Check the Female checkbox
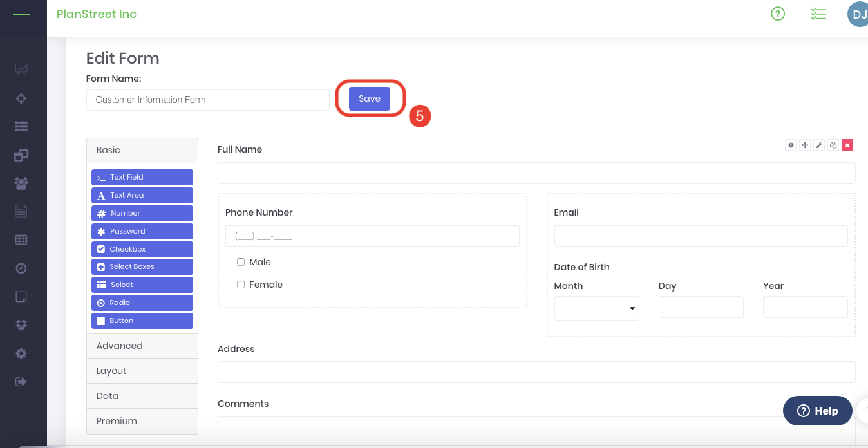The image size is (868, 448). point(241,285)
